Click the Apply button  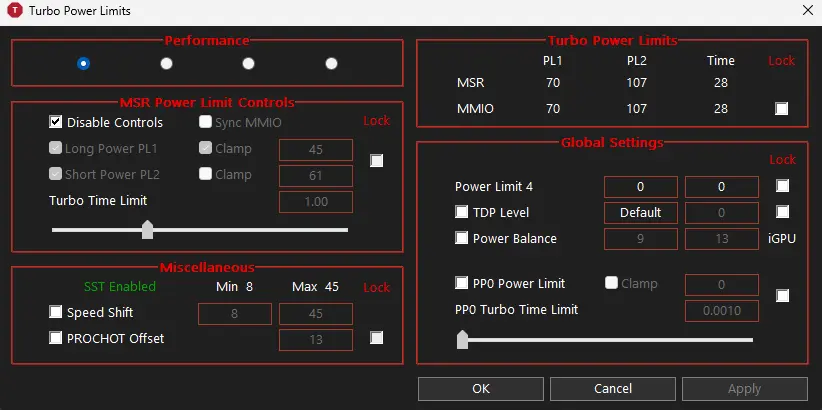744,389
